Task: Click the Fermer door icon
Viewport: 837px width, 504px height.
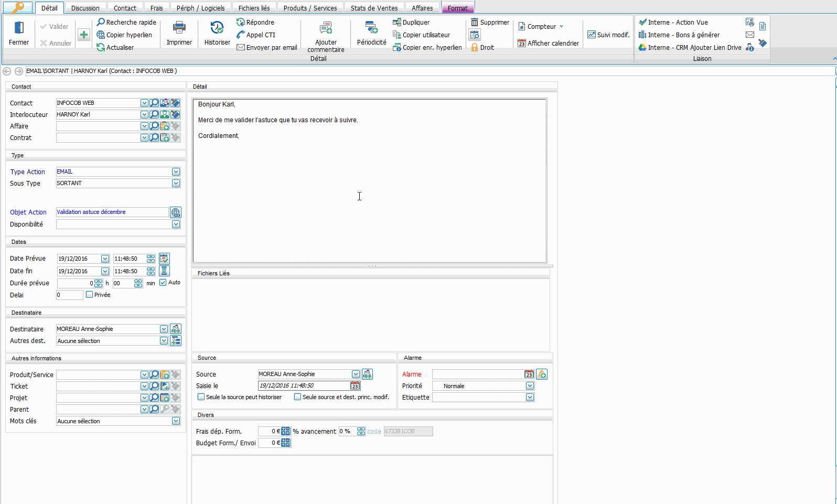Action: pos(19,28)
